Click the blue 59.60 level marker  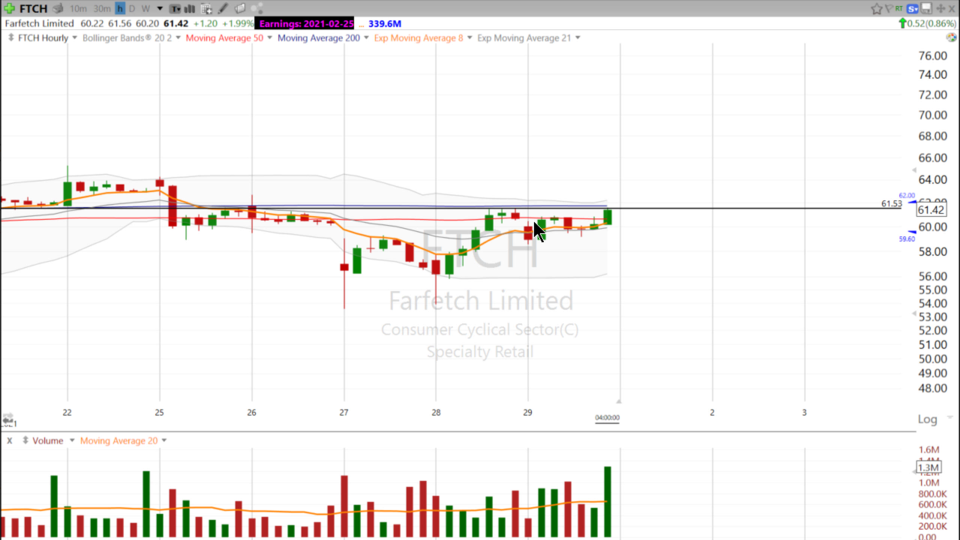pos(907,239)
